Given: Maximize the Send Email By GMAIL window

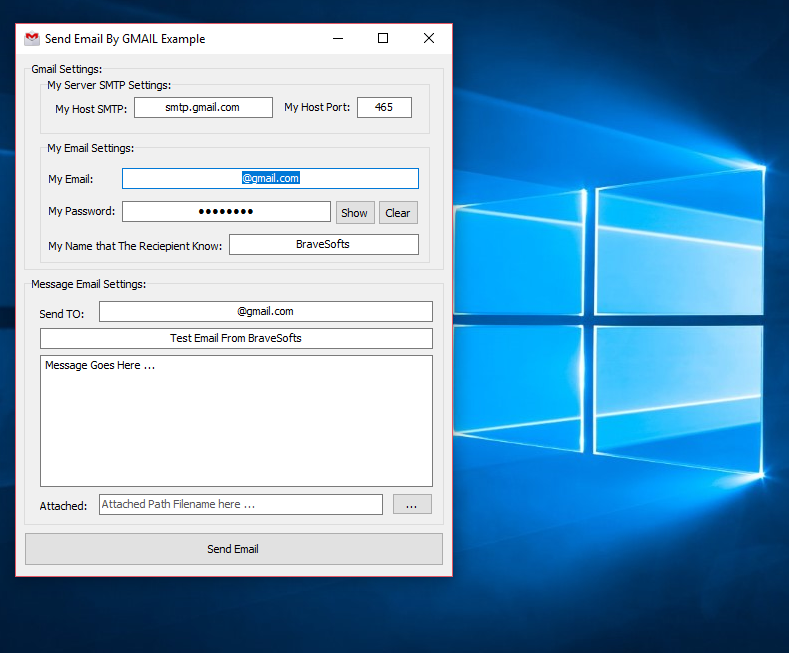Looking at the screenshot, I should (x=383, y=38).
